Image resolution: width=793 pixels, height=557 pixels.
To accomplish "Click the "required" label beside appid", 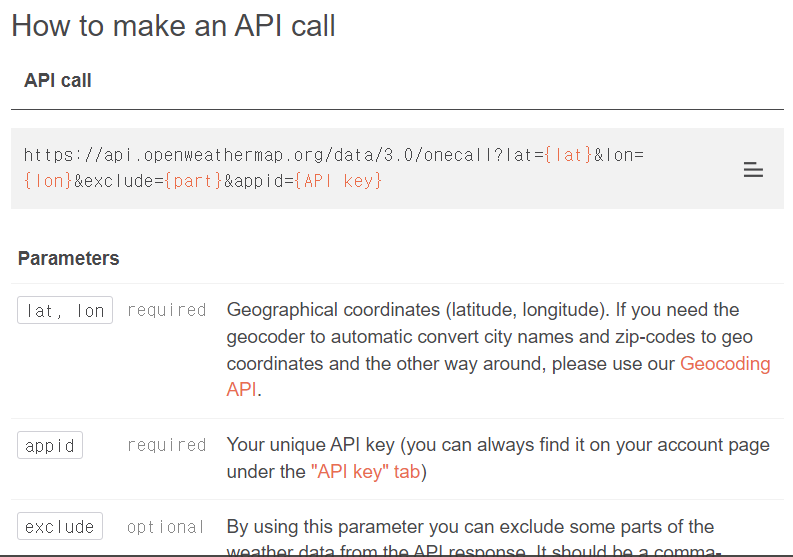I will [166, 445].
